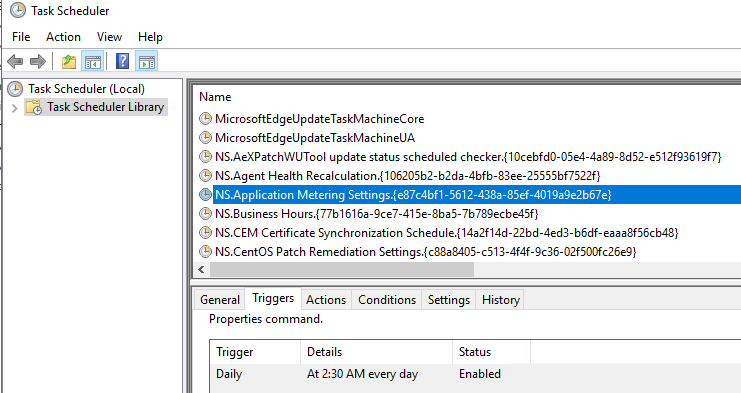Screen dimensions: 741x393
Task: Select NS.AeXPatchWUTool update status checker task
Action: pos(468,156)
